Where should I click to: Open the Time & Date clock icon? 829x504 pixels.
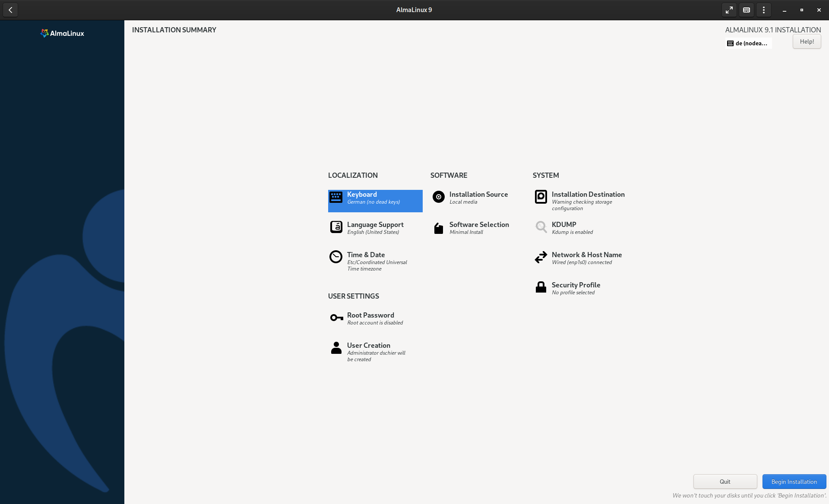(336, 257)
